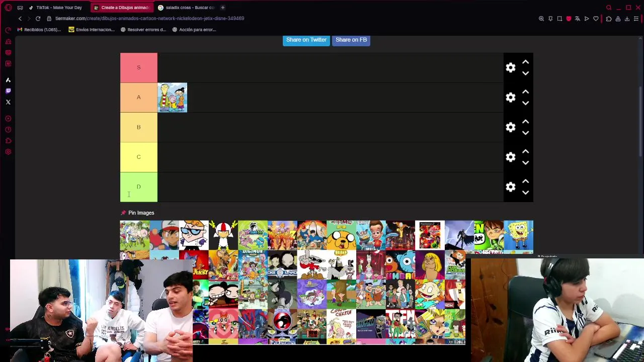Open Twitch in Opera sidebar

pos(8,91)
